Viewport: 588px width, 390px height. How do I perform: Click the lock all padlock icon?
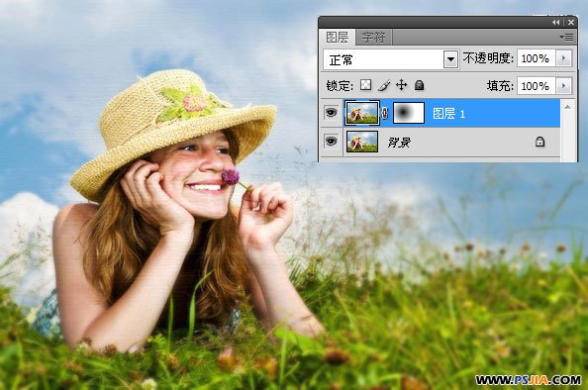tap(420, 85)
